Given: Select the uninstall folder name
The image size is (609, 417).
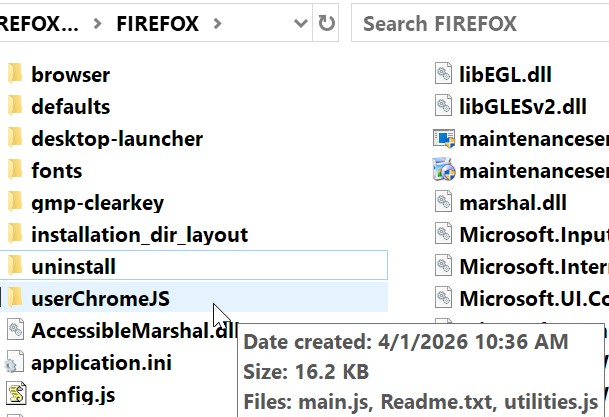Looking at the screenshot, I should tap(73, 266).
